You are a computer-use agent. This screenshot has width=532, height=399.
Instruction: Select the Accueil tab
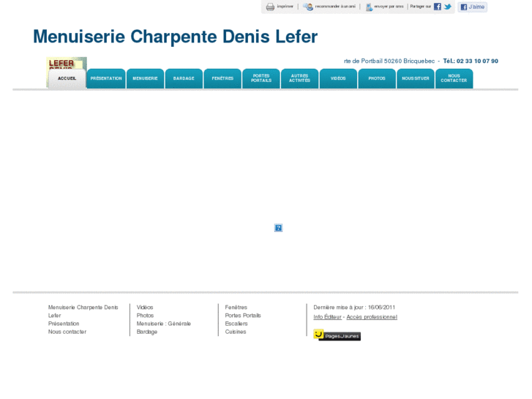tap(67, 79)
